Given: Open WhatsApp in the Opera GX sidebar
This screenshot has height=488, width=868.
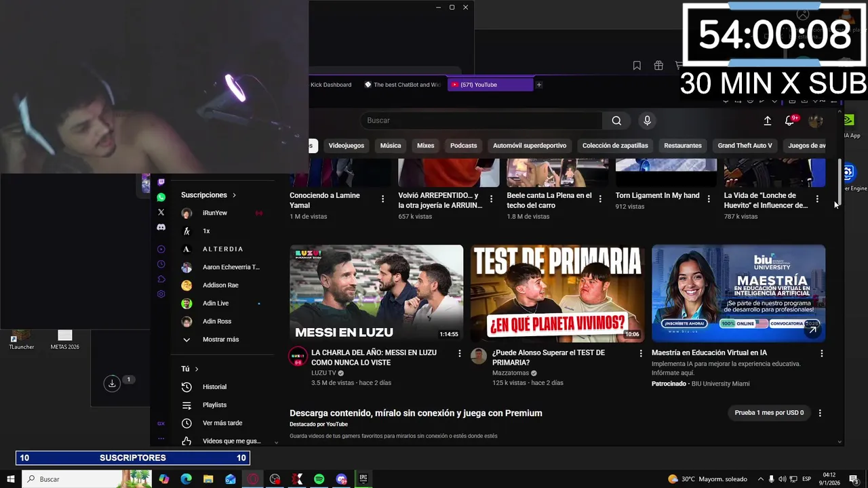Looking at the screenshot, I should [161, 197].
